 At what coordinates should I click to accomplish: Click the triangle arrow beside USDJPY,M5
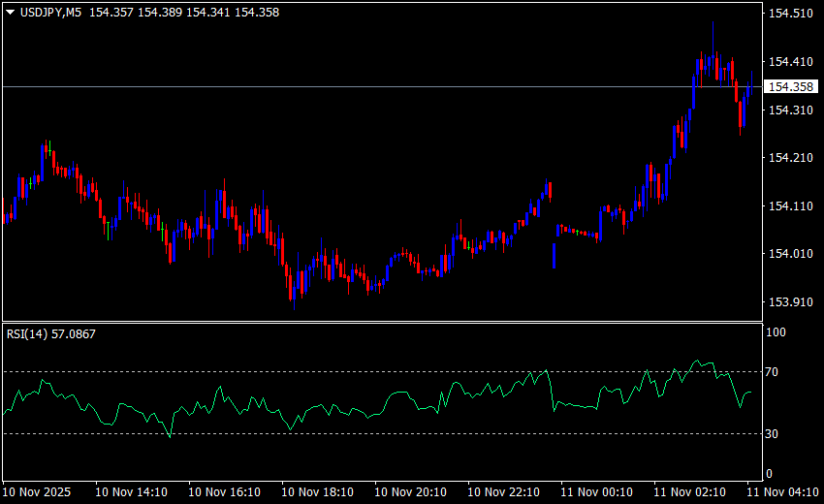point(10,13)
